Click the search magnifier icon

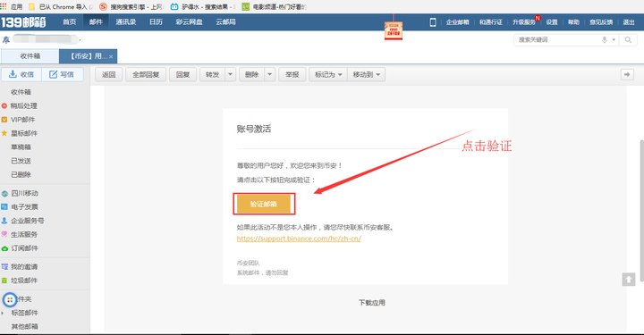(x=628, y=40)
